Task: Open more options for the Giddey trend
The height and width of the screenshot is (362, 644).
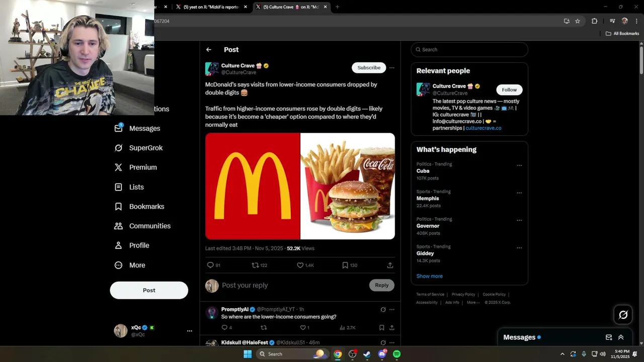Action: [x=519, y=248]
